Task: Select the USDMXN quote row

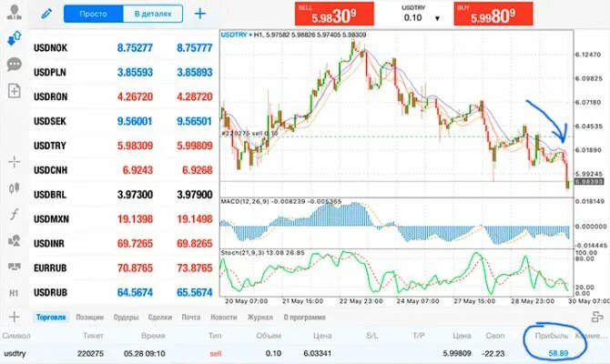Action: click(x=123, y=219)
